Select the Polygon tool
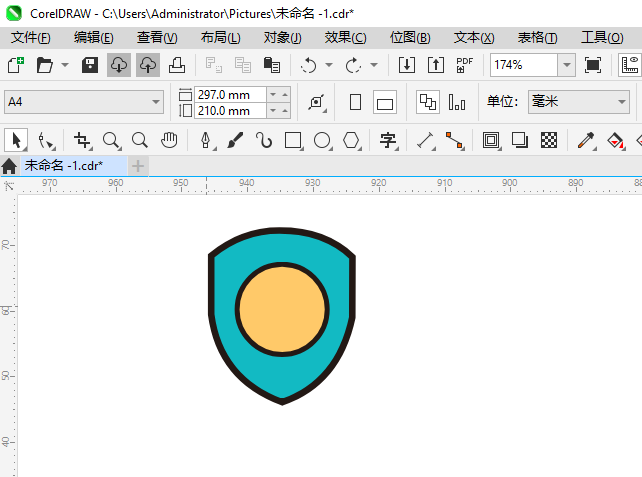 [351, 140]
